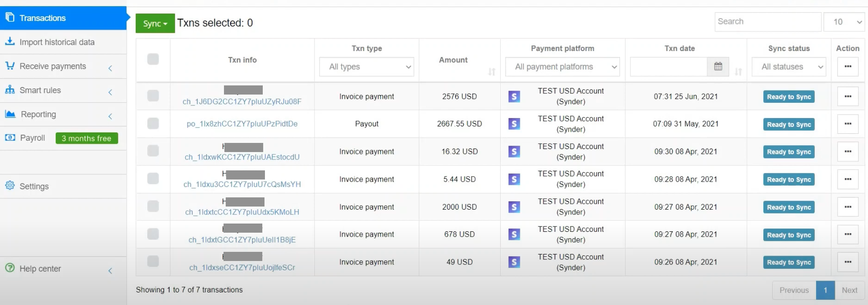This screenshot has height=305, width=868.
Task: Open the Txn date calendar picker icon
Action: point(718,67)
